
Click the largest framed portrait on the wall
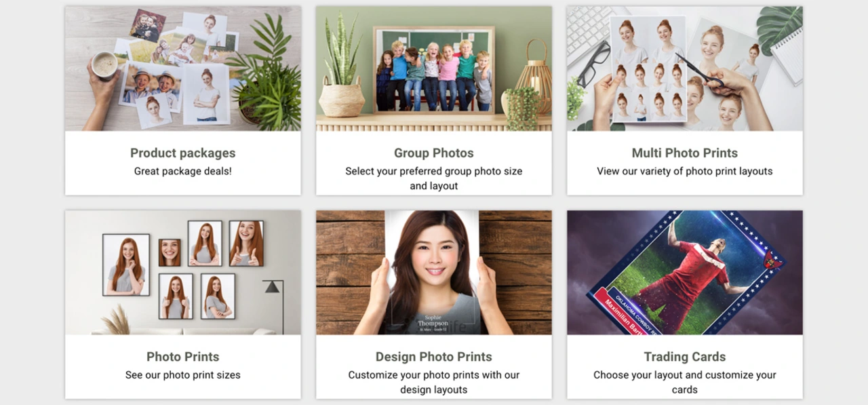tap(126, 265)
